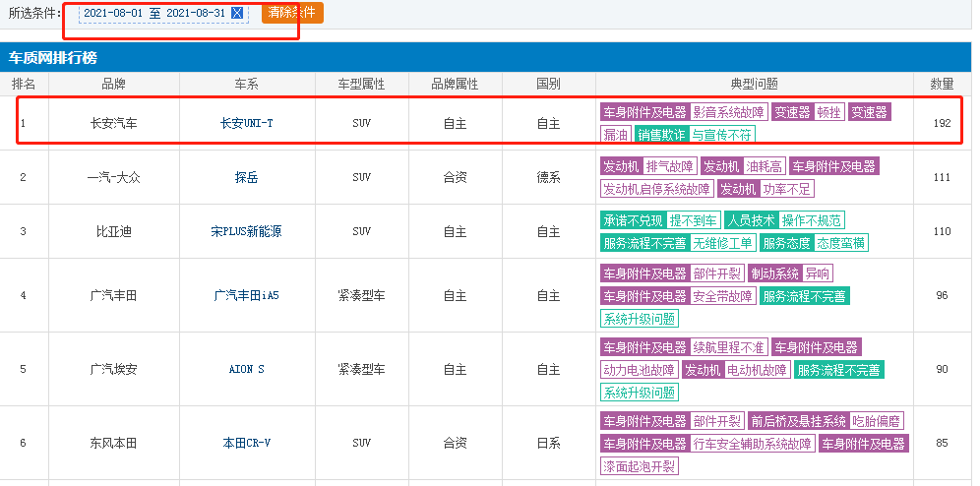Click the 承诺不兑现 green tag
Screen dimensions: 980x486
tap(633, 220)
